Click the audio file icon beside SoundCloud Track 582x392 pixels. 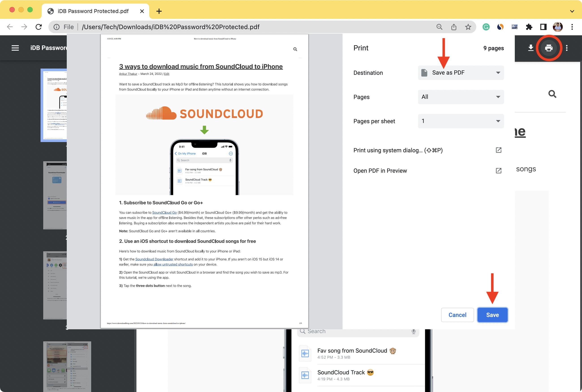click(x=305, y=375)
